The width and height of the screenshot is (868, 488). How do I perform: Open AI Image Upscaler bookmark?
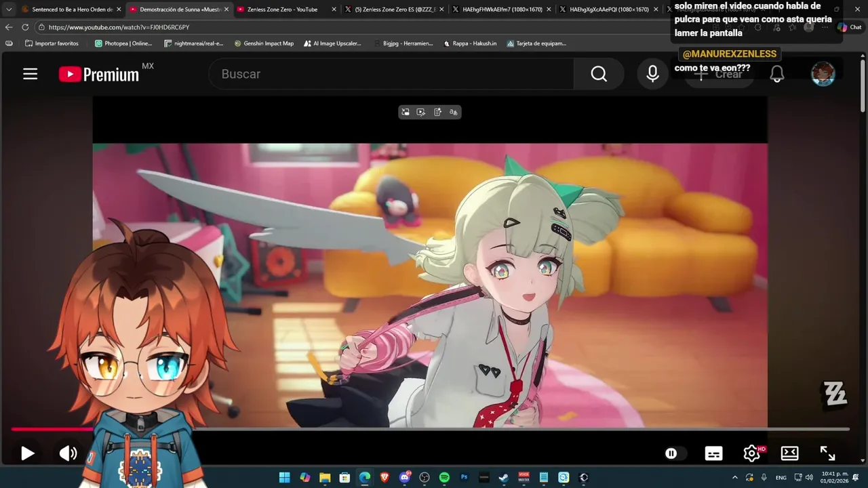(332, 43)
